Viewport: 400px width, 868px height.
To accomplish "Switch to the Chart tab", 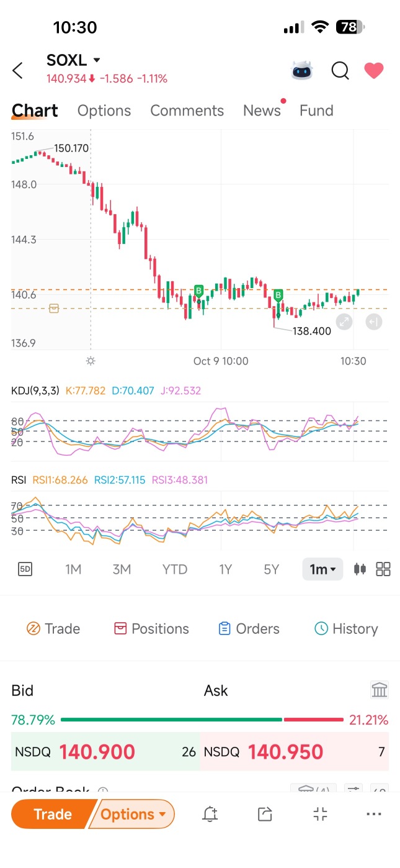I will click(35, 111).
